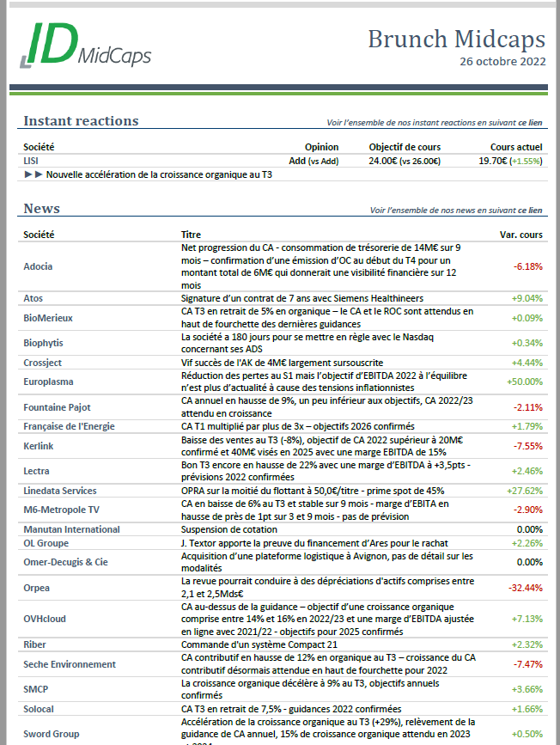Click the date 26 octobre 2022
The width and height of the screenshot is (560, 745).
502,61
